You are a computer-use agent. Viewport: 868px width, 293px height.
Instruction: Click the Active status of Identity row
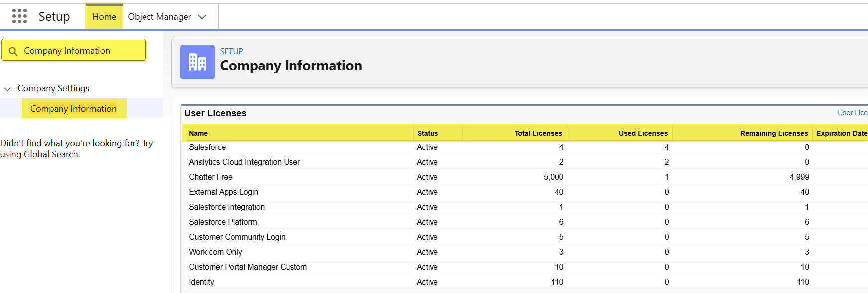point(427,282)
